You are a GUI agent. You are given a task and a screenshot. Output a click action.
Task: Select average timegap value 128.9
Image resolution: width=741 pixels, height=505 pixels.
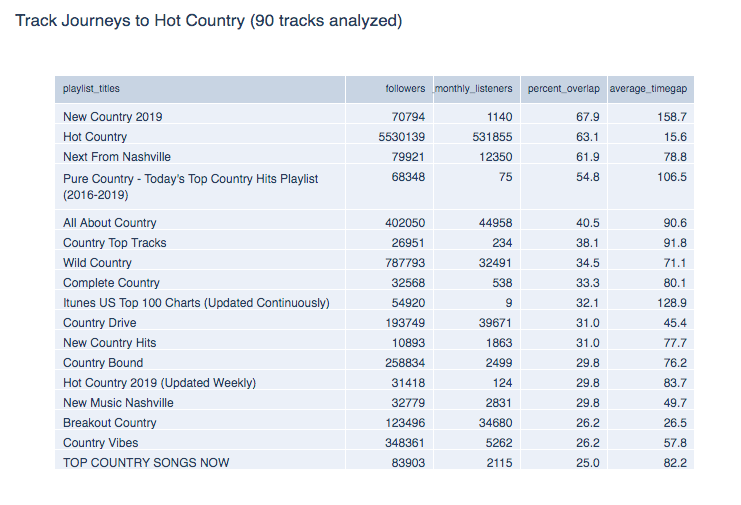(672, 302)
